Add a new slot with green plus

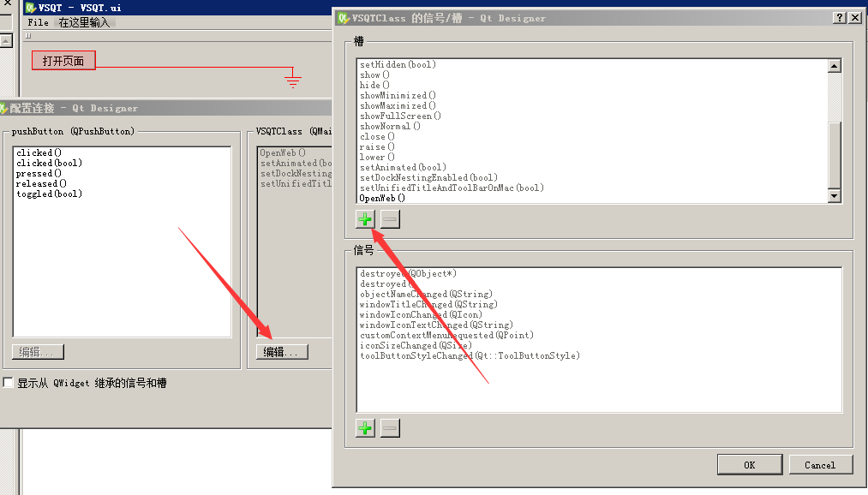click(365, 219)
